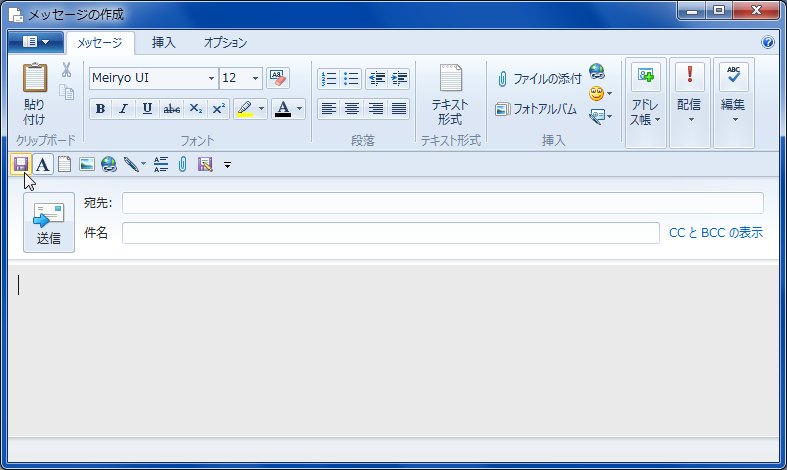This screenshot has height=470, width=787.
Task: Click the globe link icon in quick toolbar
Action: [109, 164]
